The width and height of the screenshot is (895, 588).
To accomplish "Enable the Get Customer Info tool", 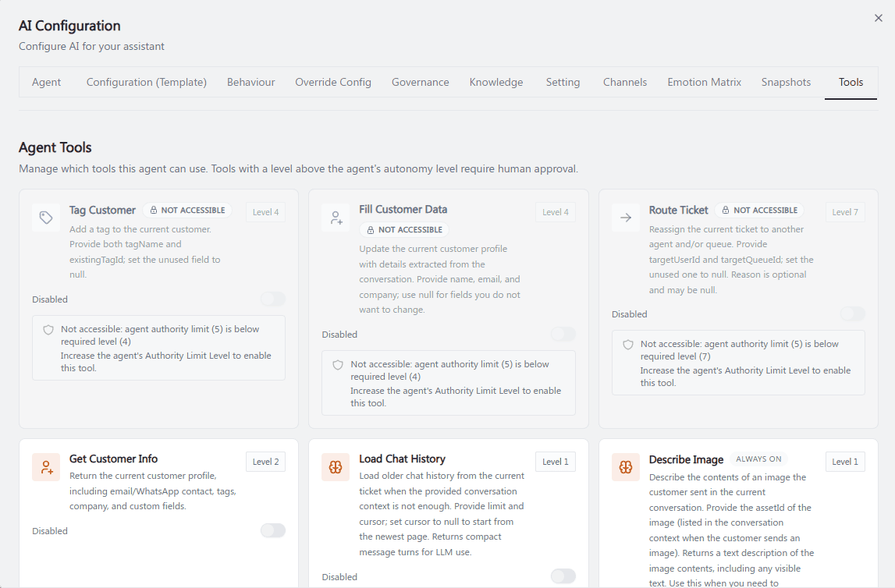I will (273, 530).
